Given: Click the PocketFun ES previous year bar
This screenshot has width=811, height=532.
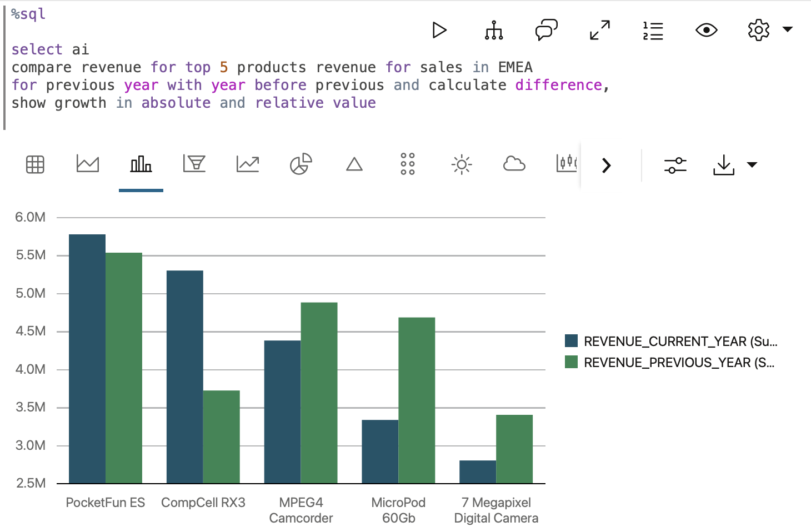Looking at the screenshot, I should (x=124, y=368).
